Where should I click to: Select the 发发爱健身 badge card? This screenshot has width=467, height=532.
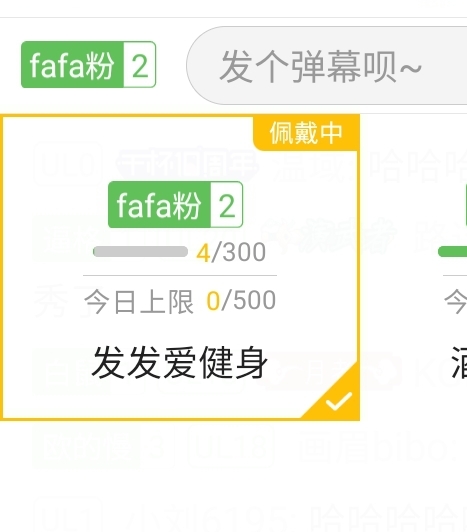[x=180, y=268]
